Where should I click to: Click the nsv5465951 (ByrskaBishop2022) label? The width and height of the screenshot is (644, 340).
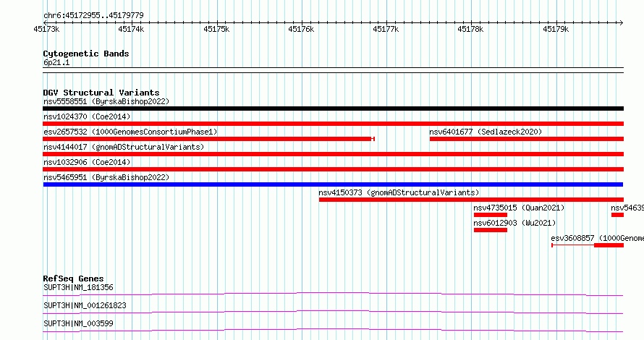pyautogui.click(x=106, y=177)
